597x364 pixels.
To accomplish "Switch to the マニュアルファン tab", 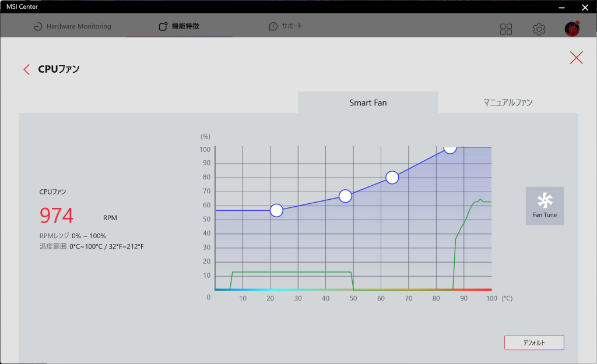I will (x=508, y=103).
